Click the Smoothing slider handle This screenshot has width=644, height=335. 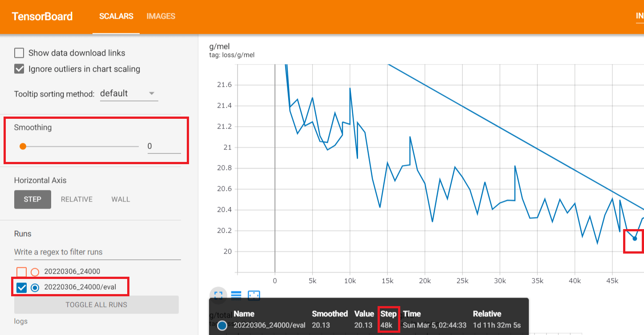(x=23, y=146)
